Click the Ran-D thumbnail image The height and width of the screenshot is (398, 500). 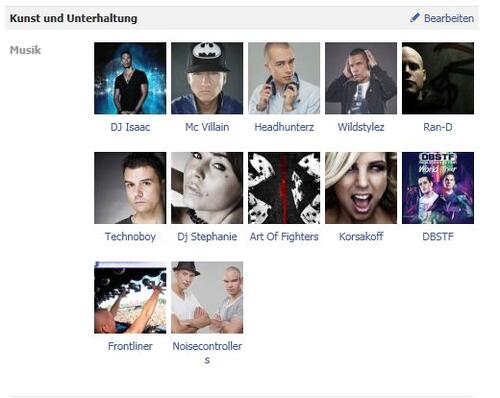[438, 78]
